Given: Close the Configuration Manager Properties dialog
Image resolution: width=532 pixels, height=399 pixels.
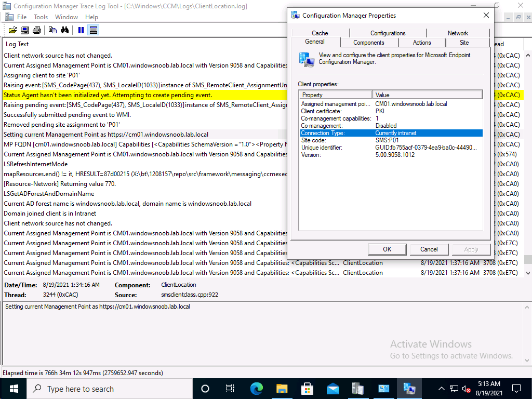Looking at the screenshot, I should tap(486, 15).
